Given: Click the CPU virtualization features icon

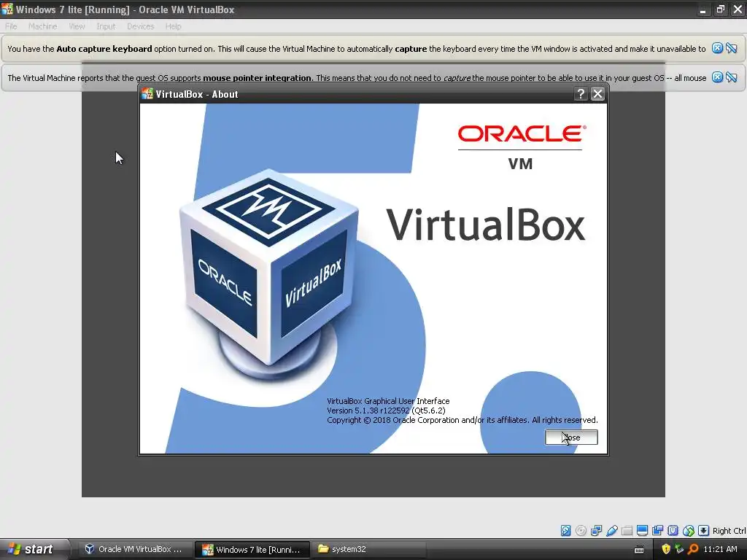Looking at the screenshot, I should [673, 531].
